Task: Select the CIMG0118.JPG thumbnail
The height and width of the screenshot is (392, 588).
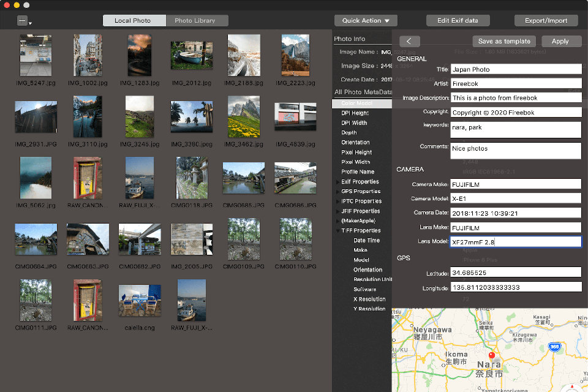Action: pyautogui.click(x=192, y=178)
